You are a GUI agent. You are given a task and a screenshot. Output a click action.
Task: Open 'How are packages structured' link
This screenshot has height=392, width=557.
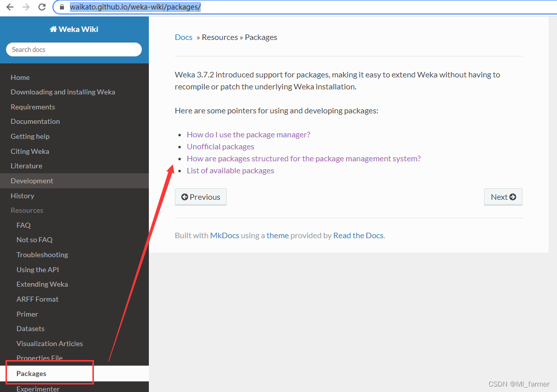click(x=304, y=159)
